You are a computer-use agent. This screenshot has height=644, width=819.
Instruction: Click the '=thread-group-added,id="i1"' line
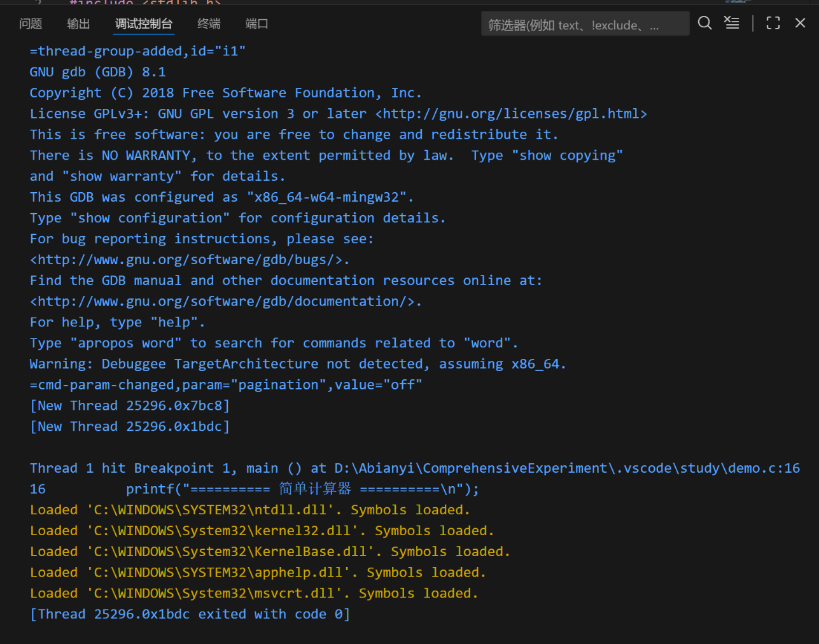tap(137, 51)
